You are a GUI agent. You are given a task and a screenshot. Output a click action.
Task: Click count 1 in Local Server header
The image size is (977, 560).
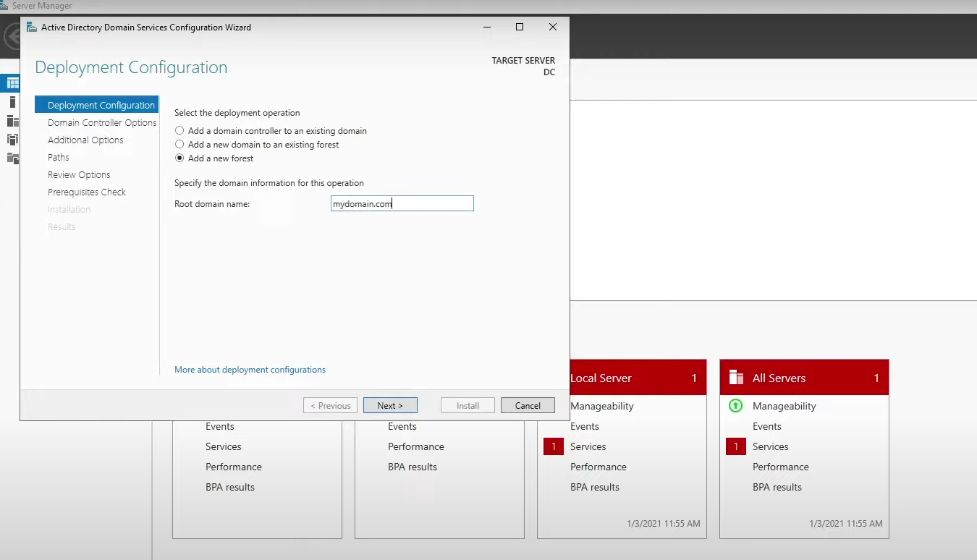pos(694,378)
